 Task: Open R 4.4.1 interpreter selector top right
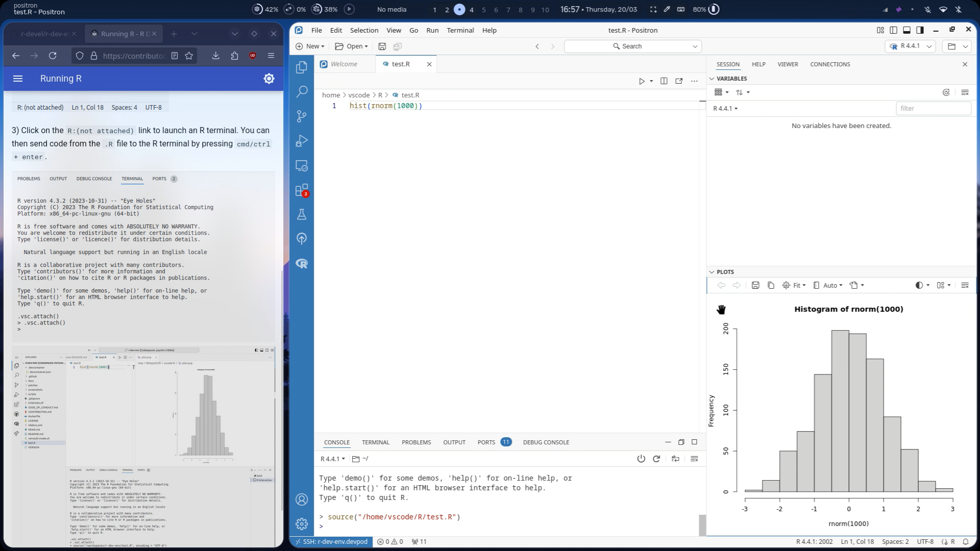(x=910, y=46)
